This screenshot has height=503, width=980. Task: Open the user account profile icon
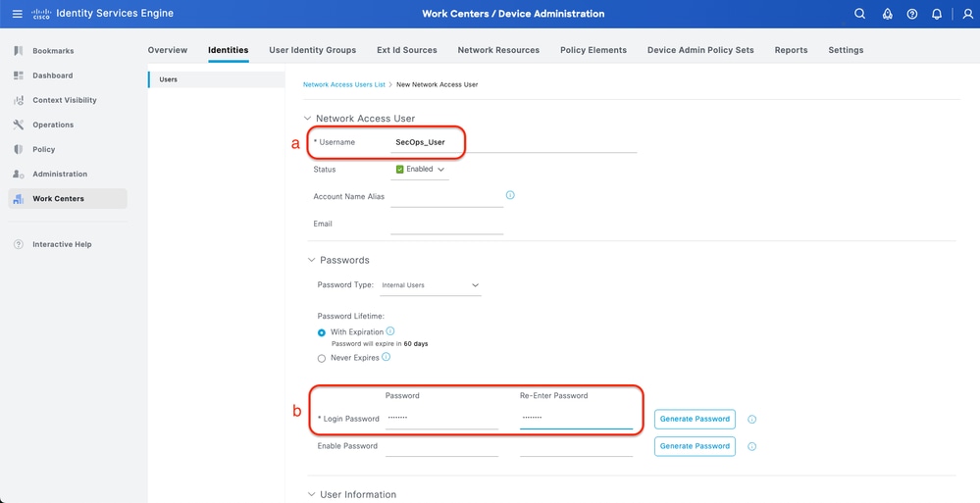click(967, 14)
